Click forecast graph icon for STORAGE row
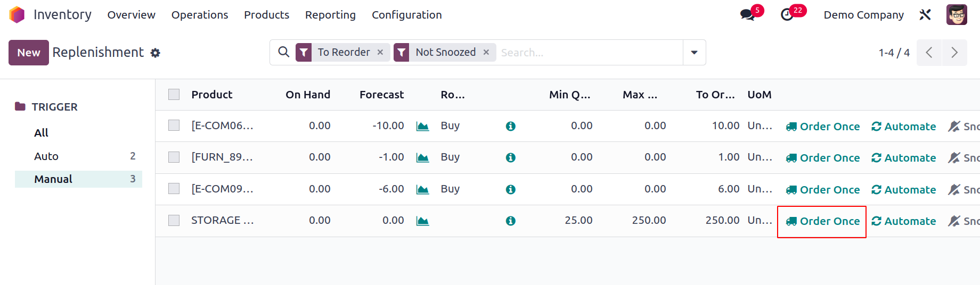This screenshot has height=285, width=980. click(x=422, y=221)
